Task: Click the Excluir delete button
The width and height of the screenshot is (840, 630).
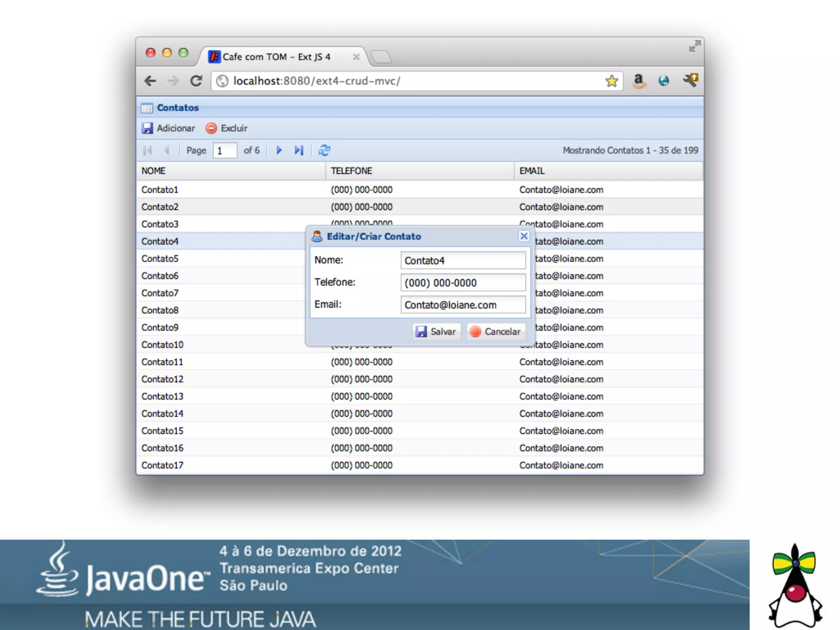Action: click(x=226, y=128)
